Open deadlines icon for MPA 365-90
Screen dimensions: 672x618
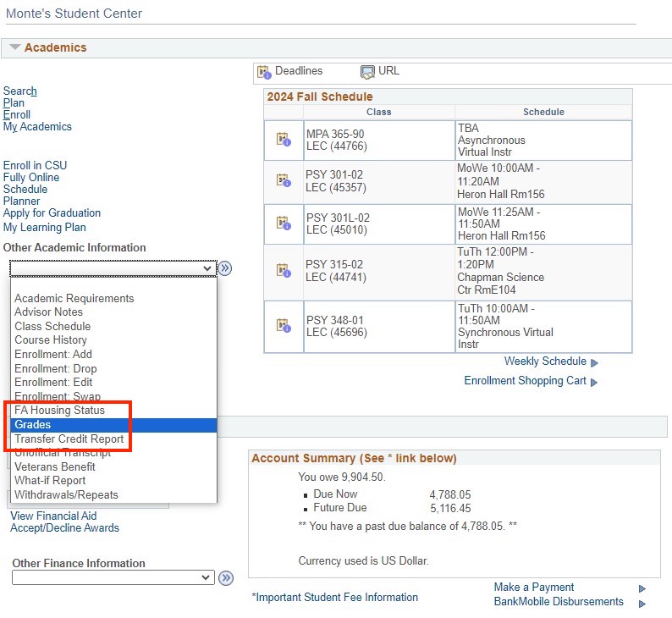pyautogui.click(x=284, y=140)
